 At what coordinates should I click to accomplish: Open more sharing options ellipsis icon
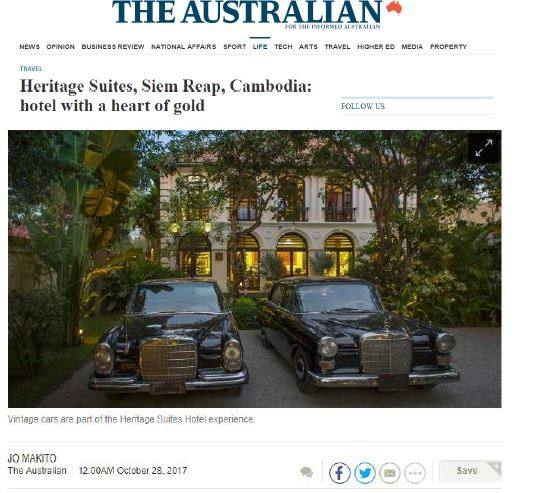coord(414,473)
